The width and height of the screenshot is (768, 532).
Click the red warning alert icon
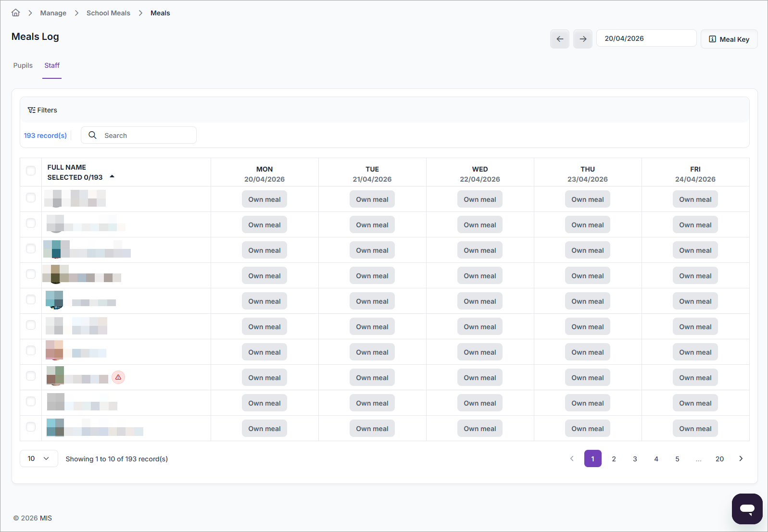point(118,377)
